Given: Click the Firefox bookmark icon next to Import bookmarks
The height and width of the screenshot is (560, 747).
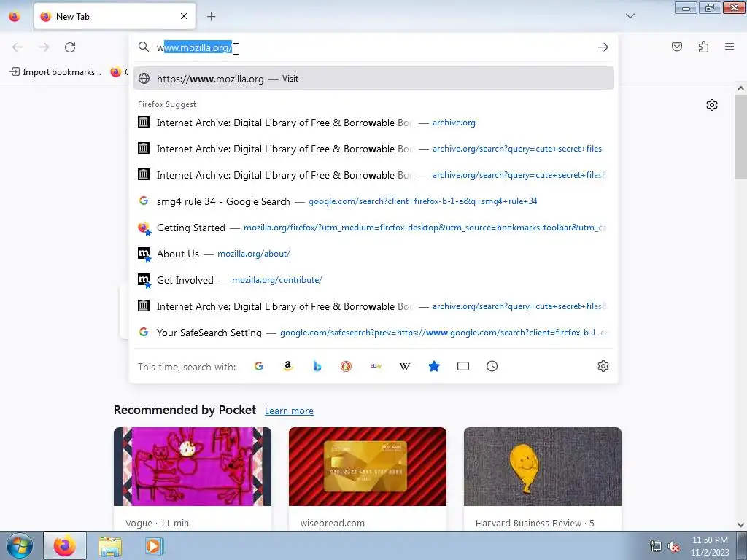Looking at the screenshot, I should pos(116,72).
